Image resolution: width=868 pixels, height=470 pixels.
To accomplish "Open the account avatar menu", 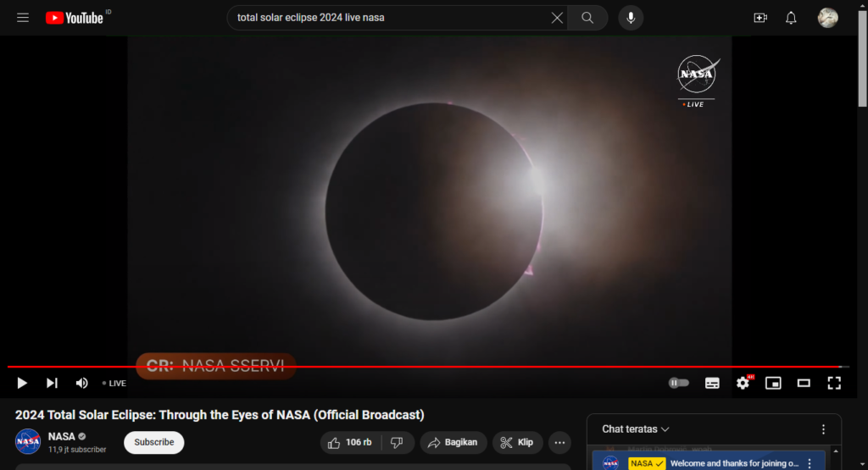I will tap(827, 18).
